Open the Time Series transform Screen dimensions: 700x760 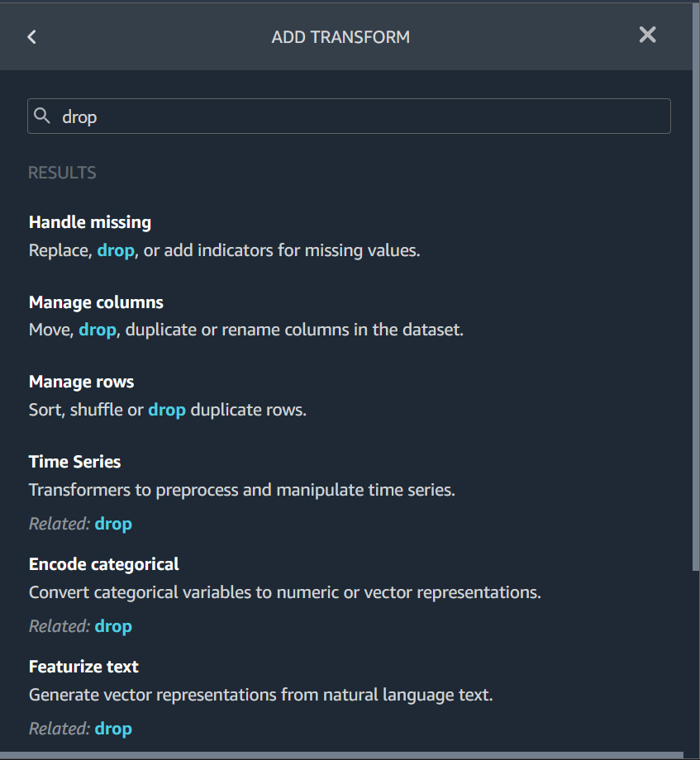74,461
